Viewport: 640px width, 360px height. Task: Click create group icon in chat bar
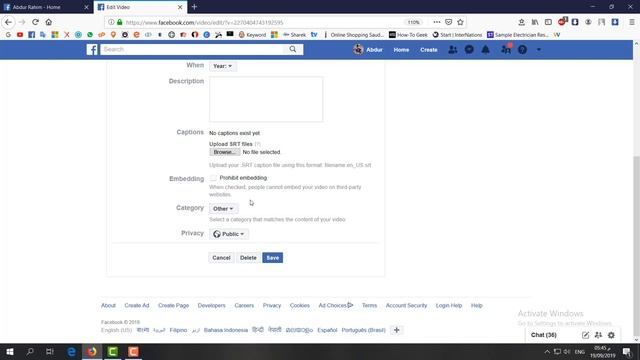(598, 335)
